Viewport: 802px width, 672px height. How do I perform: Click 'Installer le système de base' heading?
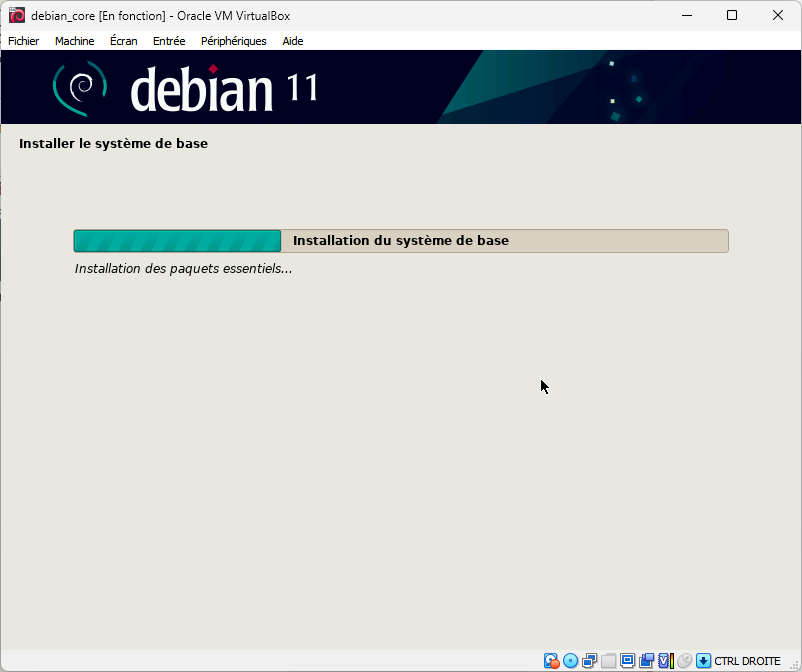pyautogui.click(x=114, y=144)
